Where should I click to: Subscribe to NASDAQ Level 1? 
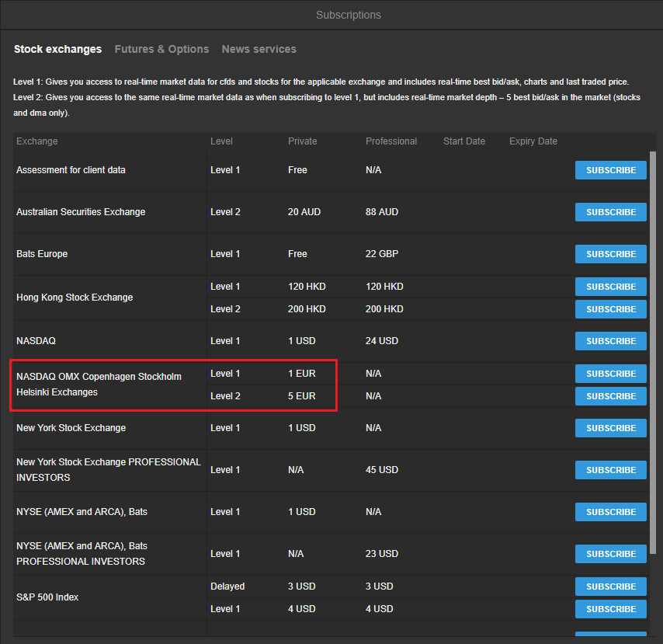click(610, 341)
